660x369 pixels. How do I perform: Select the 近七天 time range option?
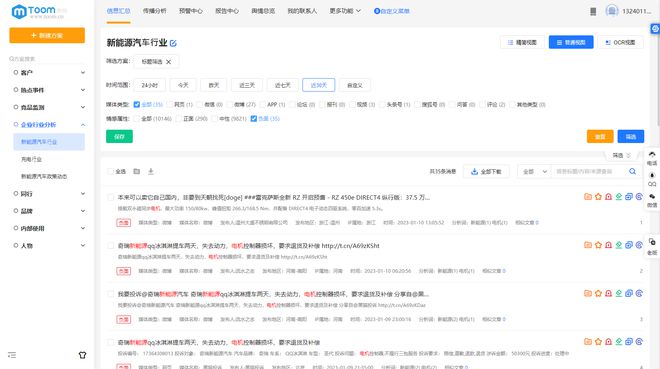coord(282,85)
